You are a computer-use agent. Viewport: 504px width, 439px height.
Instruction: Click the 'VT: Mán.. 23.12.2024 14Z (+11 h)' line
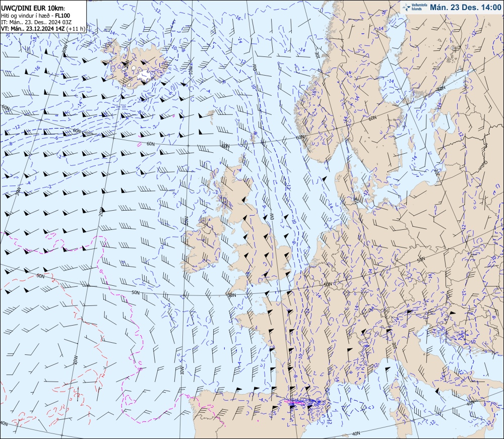43,29
